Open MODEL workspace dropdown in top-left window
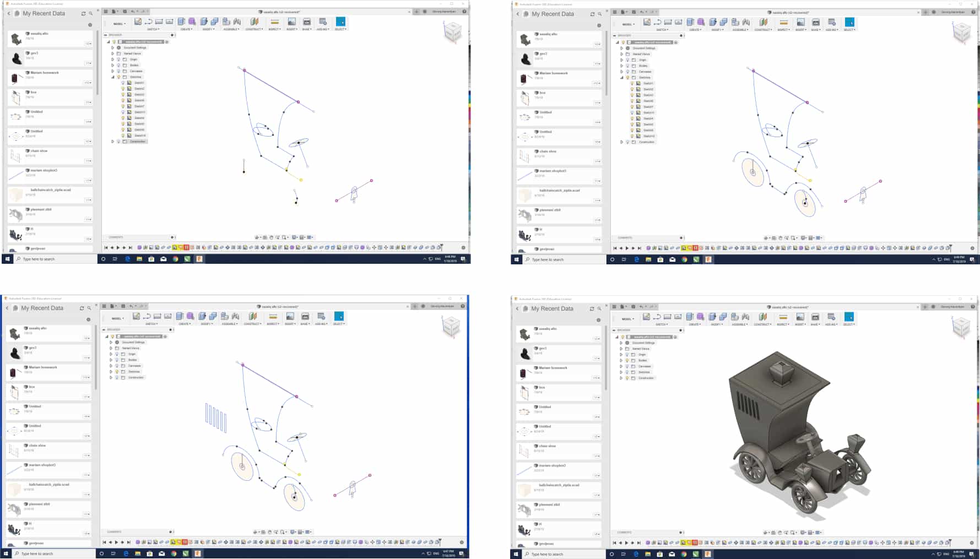The width and height of the screenshot is (980, 559). coord(119,24)
